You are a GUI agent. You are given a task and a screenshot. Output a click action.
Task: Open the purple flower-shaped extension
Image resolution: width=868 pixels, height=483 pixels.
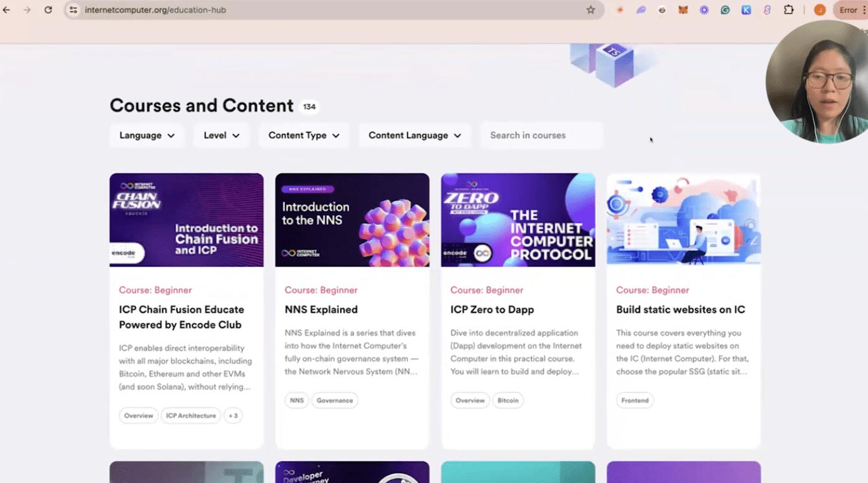tap(704, 10)
